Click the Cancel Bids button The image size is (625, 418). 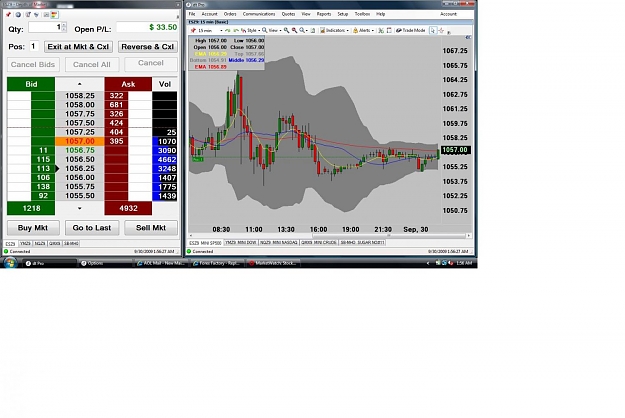tap(33, 65)
